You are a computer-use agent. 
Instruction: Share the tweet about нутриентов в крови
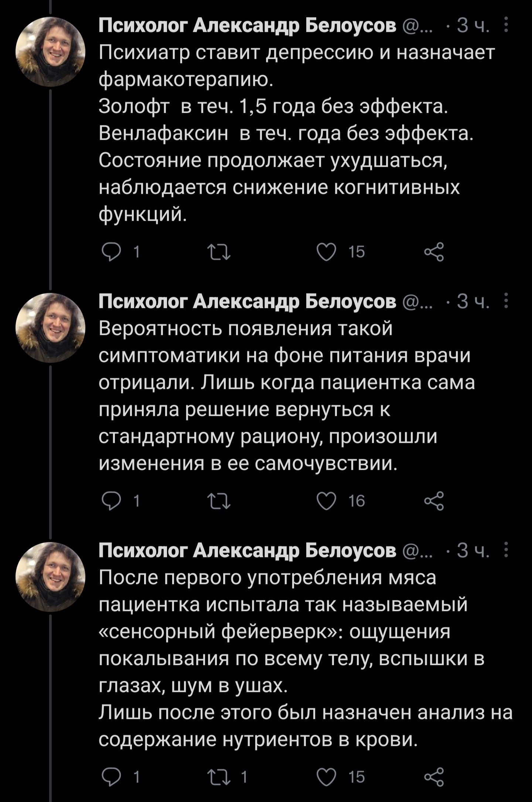click(x=434, y=777)
